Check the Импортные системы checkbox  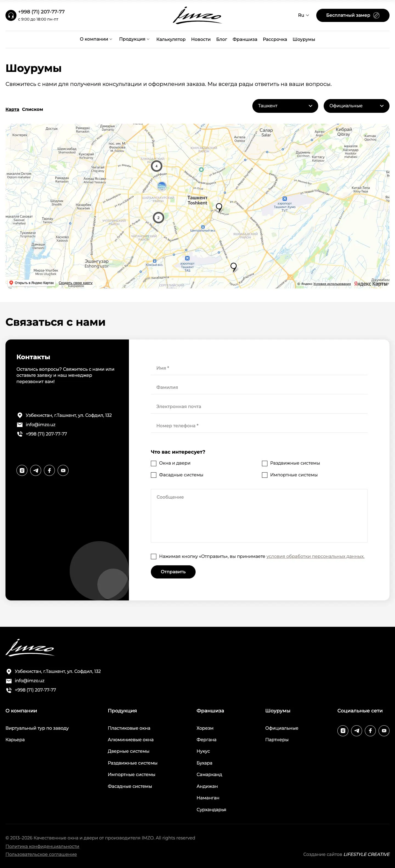click(265, 475)
